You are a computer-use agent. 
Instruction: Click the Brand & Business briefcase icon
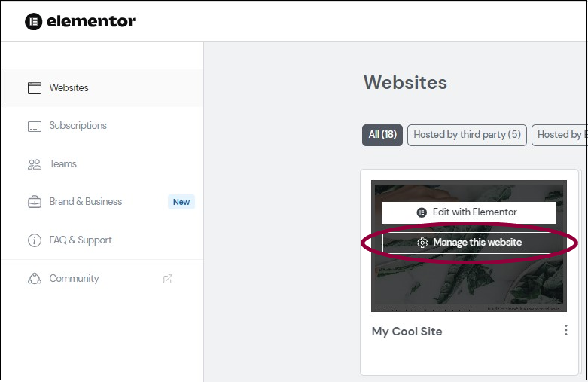pos(35,202)
